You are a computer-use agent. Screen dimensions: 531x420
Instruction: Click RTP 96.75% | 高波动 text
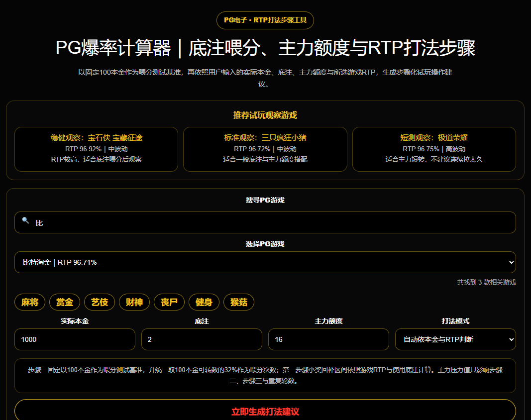pyautogui.click(x=434, y=149)
